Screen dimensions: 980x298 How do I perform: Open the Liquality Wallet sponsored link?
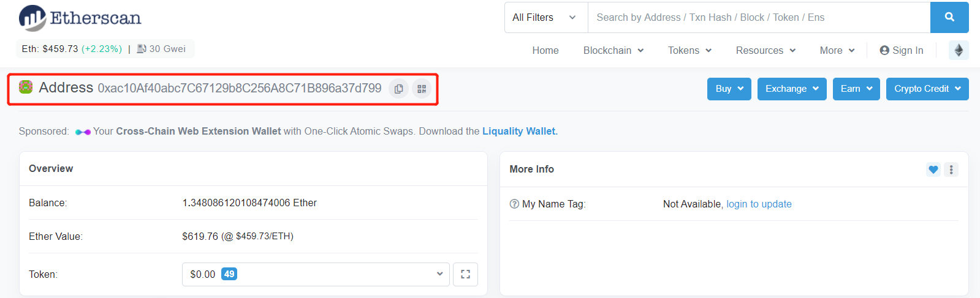pos(520,131)
